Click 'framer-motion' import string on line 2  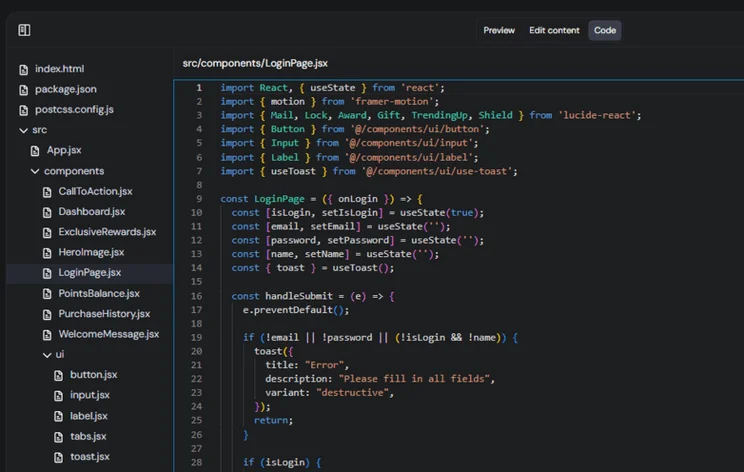pos(391,102)
